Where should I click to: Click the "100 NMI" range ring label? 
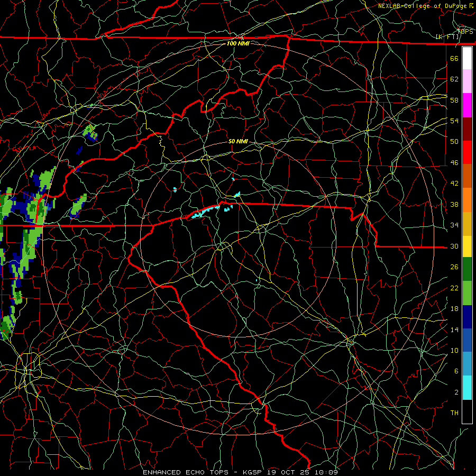[238, 43]
